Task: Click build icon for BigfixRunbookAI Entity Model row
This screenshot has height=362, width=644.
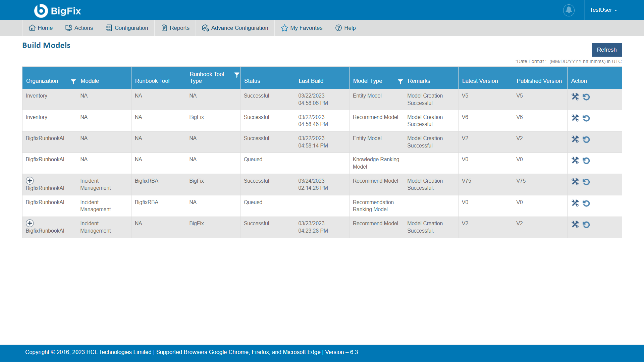Action: pos(575,139)
